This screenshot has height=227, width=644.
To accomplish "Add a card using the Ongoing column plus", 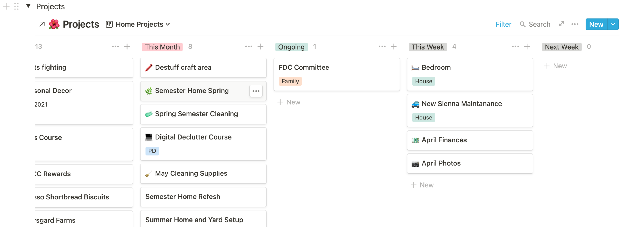I will point(394,47).
